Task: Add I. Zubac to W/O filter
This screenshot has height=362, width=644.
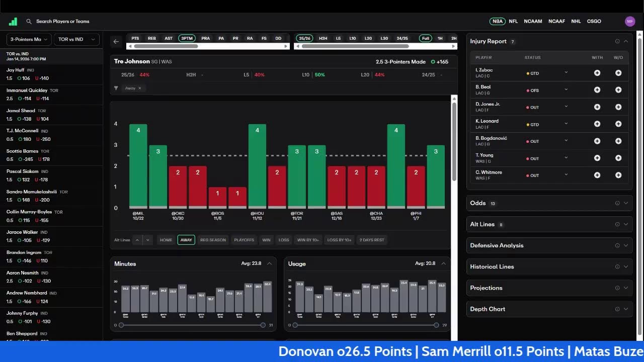Action: tap(618, 73)
